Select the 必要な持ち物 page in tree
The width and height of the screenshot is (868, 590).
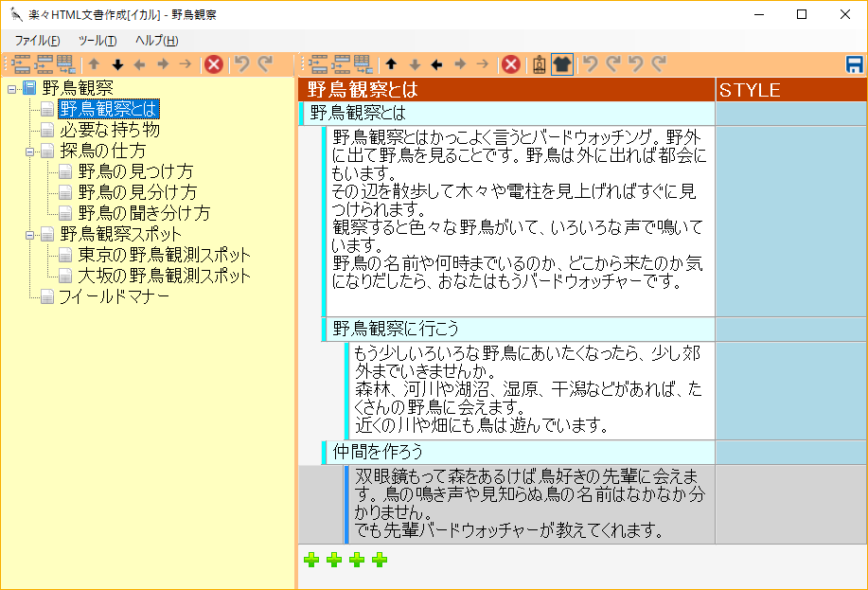110,130
